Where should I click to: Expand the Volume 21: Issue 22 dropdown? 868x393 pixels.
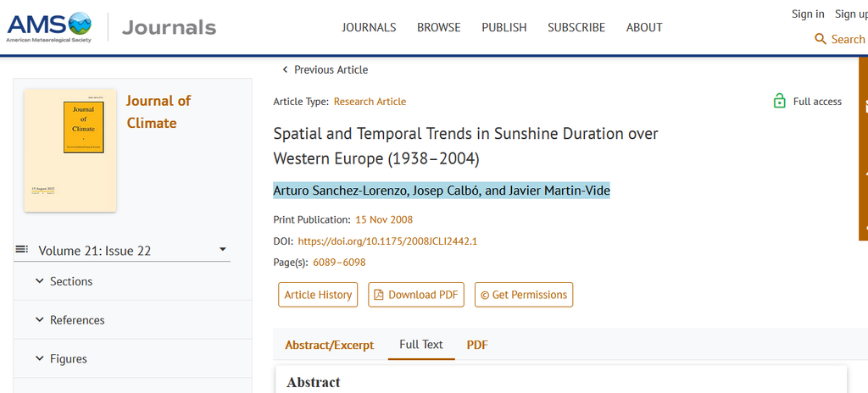[223, 250]
